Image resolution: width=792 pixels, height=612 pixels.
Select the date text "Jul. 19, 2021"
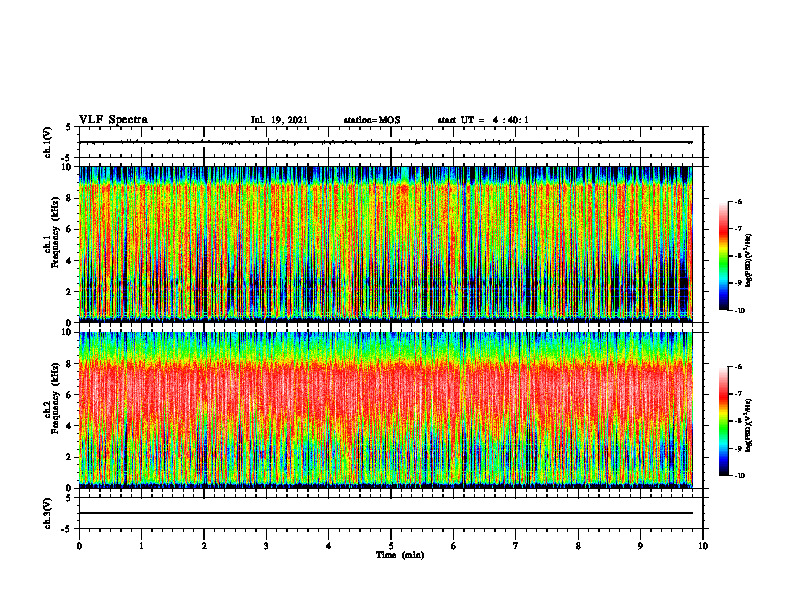279,120
